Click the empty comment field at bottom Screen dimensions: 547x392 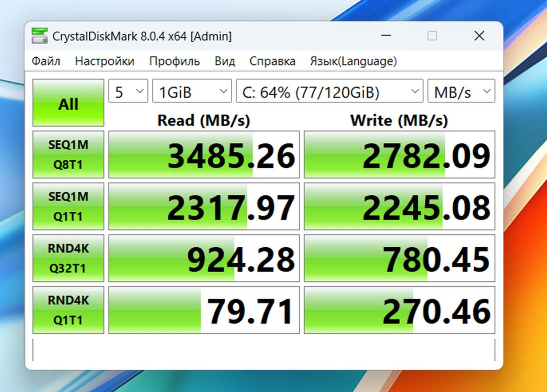coord(264,350)
